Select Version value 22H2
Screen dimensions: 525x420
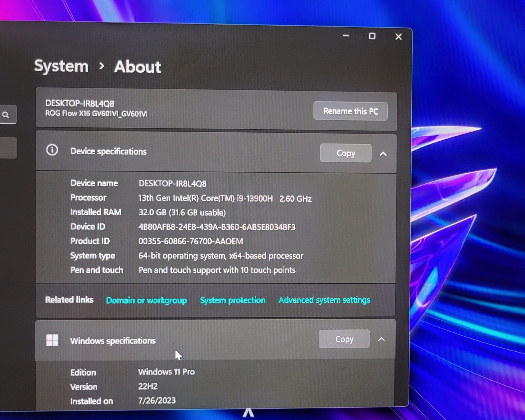(x=148, y=386)
